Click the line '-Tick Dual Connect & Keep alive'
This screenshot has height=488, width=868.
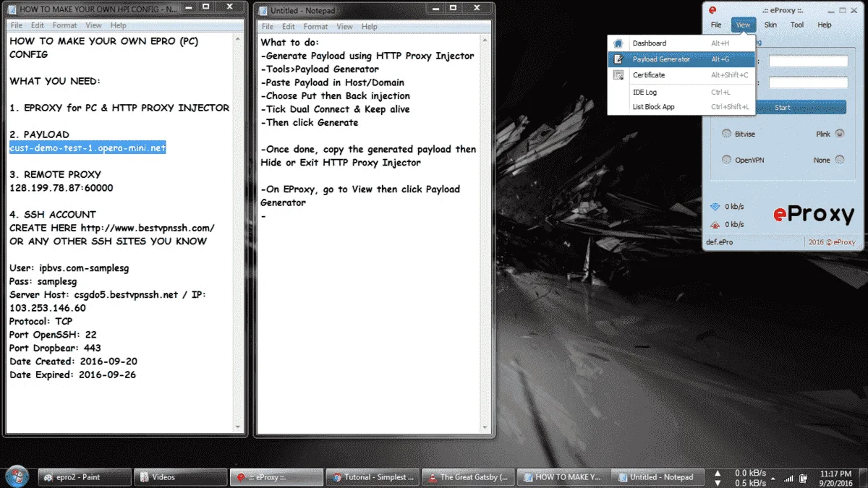(336, 109)
